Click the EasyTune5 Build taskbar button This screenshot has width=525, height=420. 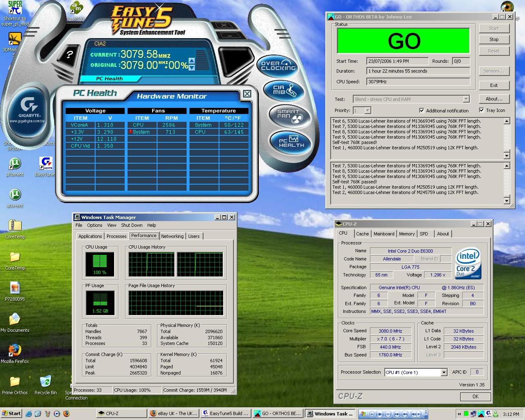click(x=226, y=413)
